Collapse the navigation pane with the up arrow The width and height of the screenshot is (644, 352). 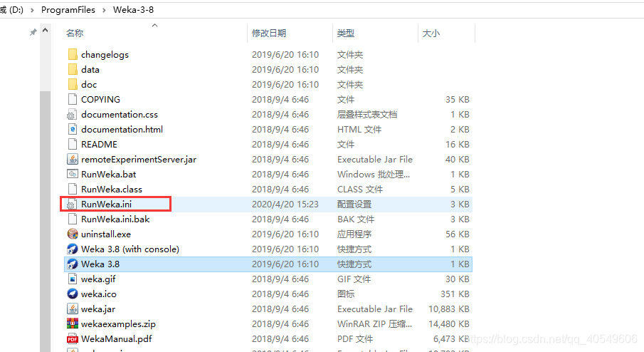[x=45, y=31]
